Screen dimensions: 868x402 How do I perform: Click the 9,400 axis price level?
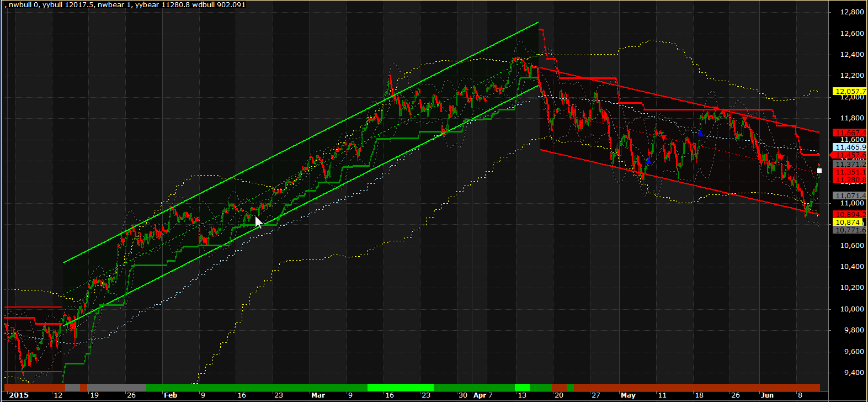point(854,373)
